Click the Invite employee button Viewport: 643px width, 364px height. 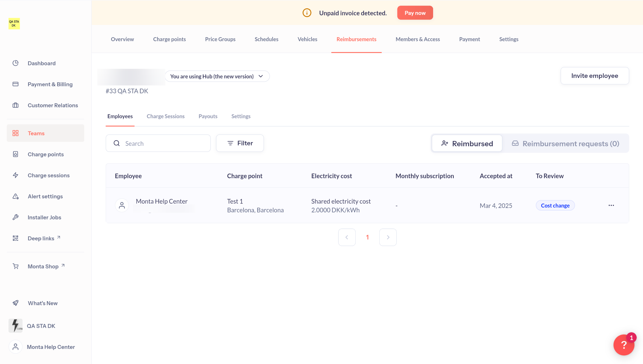pyautogui.click(x=594, y=76)
